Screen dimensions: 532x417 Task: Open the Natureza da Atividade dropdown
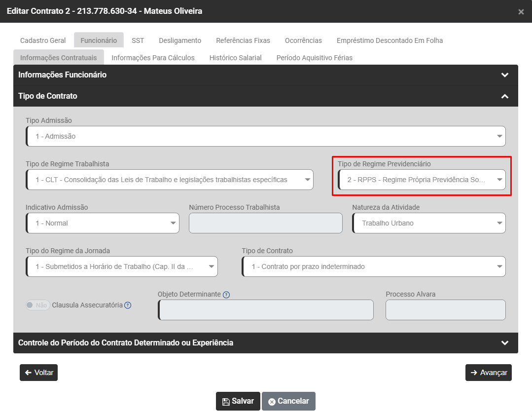(428, 223)
